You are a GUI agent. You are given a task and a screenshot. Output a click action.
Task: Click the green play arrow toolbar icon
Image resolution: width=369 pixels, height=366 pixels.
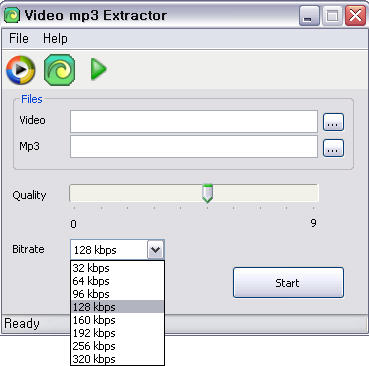pos(98,69)
